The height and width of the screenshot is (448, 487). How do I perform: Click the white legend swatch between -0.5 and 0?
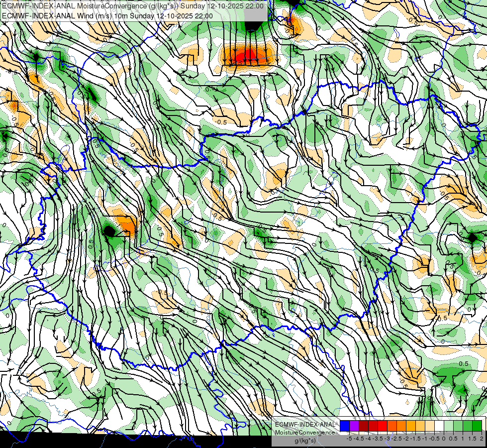(439, 426)
